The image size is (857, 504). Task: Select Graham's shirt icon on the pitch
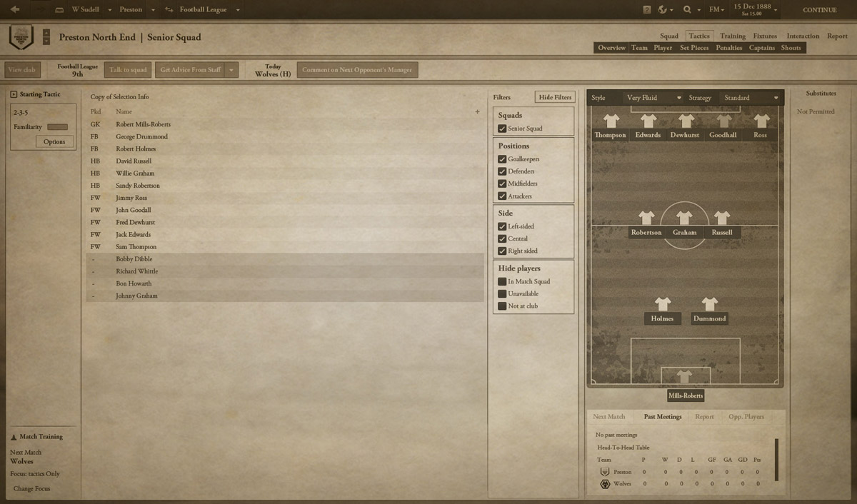(x=684, y=218)
